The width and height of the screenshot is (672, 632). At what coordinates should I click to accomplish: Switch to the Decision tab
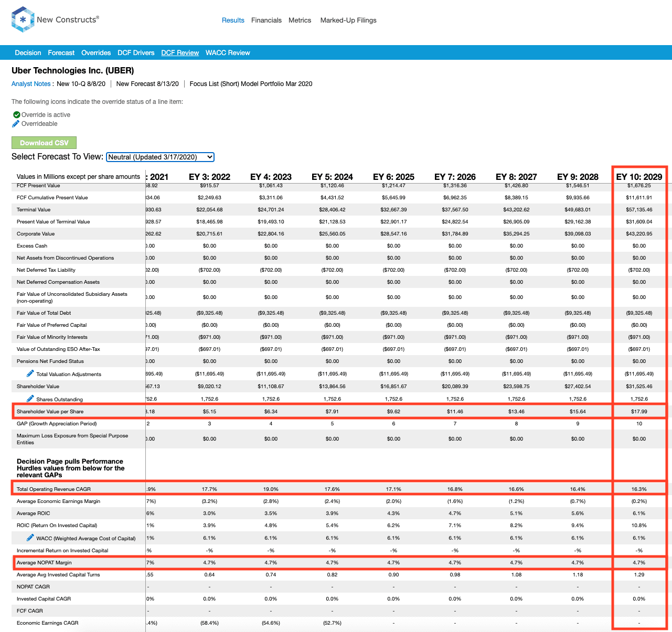pyautogui.click(x=28, y=53)
